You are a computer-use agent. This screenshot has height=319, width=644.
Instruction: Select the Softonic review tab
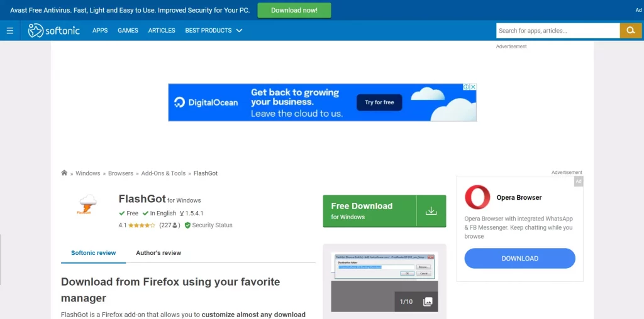click(x=94, y=253)
